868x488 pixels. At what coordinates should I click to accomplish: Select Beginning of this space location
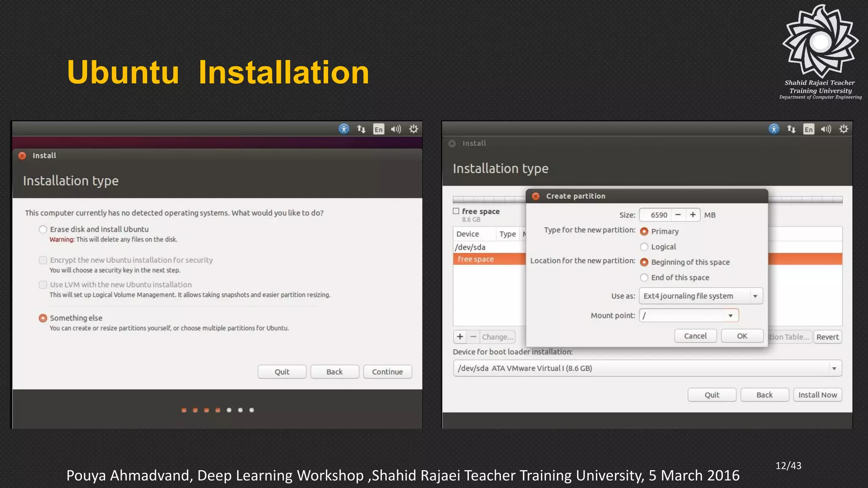pyautogui.click(x=644, y=262)
